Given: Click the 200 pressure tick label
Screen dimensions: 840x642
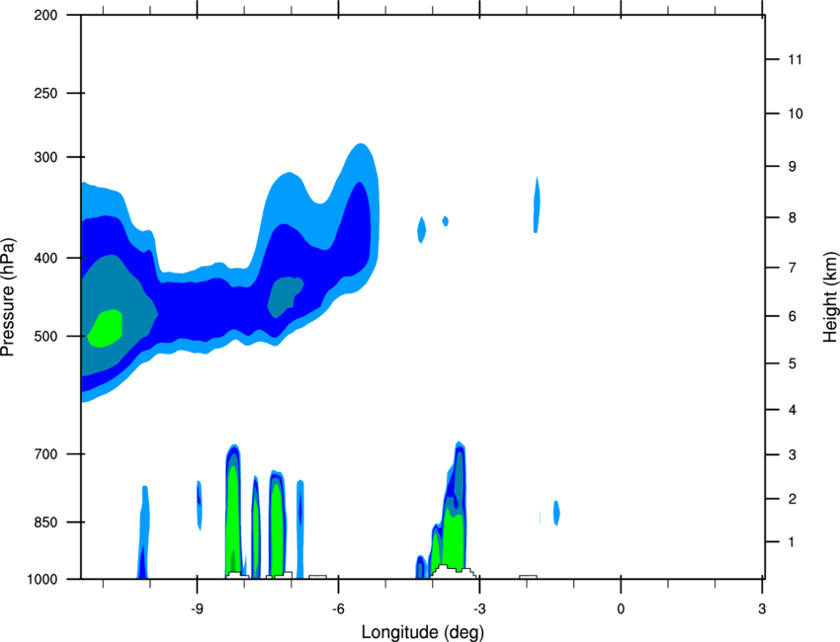Looking at the screenshot, I should click(45, 15).
